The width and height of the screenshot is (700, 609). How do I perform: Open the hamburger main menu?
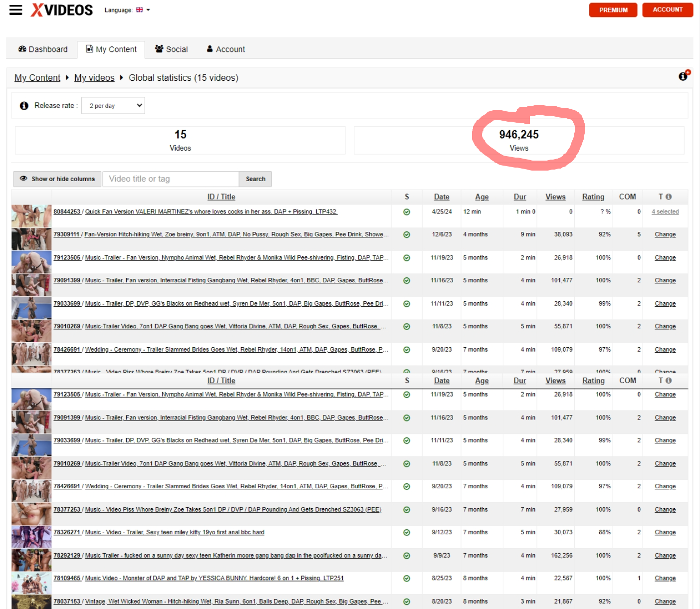click(x=16, y=10)
